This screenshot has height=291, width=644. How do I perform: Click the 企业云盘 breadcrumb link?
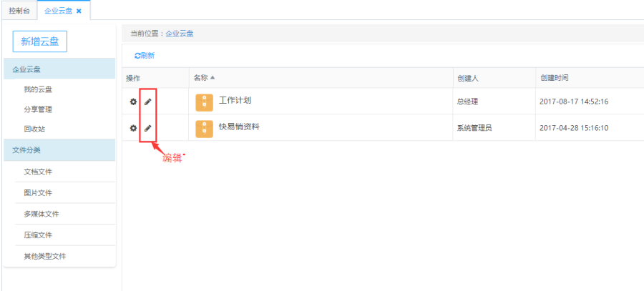[x=180, y=33]
